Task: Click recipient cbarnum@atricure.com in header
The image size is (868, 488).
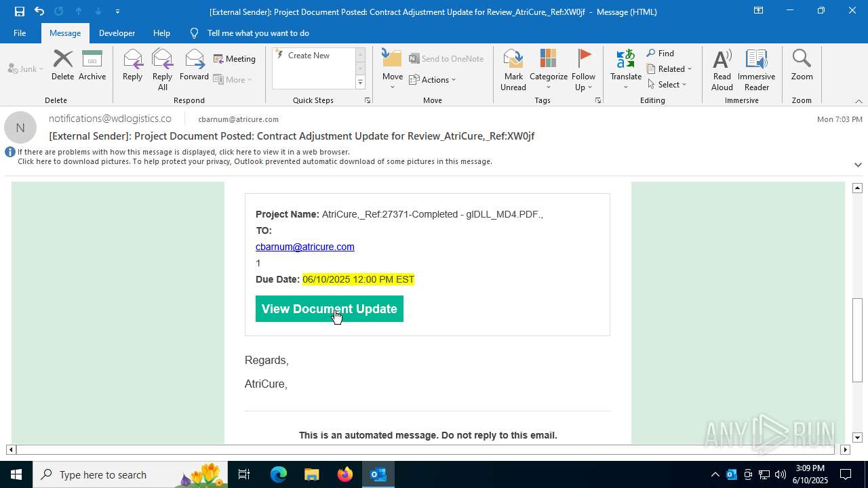Action: click(238, 119)
